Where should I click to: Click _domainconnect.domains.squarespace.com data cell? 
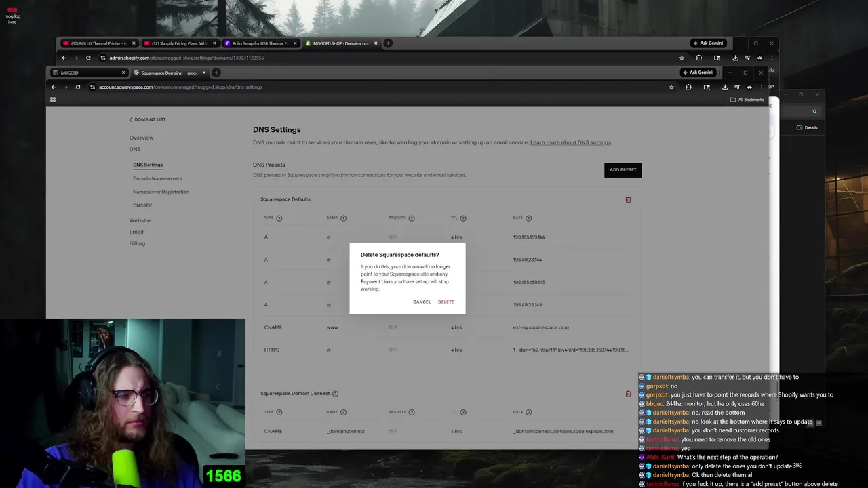click(563, 431)
